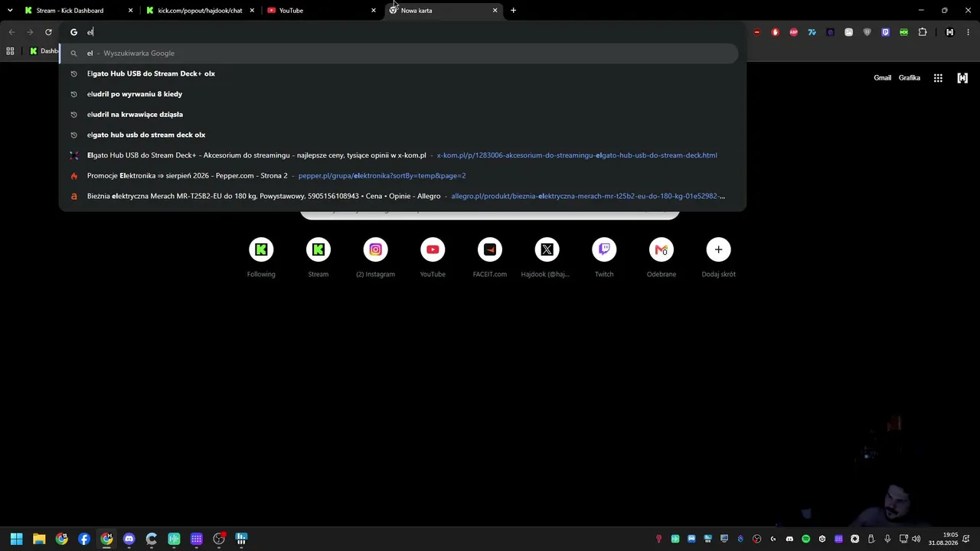Open a new tab
Image resolution: width=980 pixels, height=551 pixels.
coord(513,11)
